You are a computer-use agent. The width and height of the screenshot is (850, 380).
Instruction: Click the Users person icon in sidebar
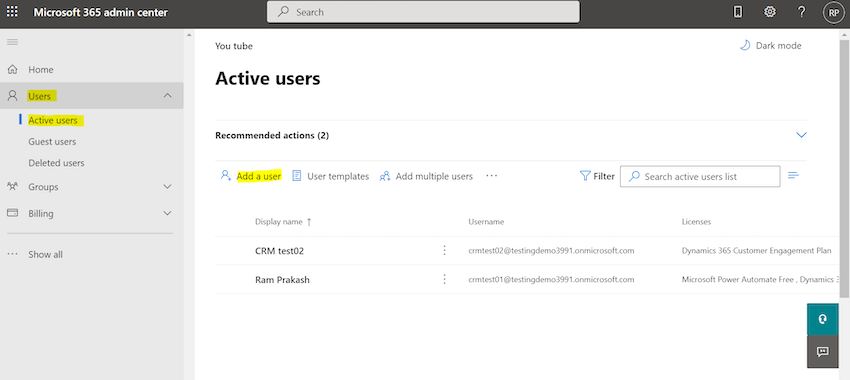[12, 96]
